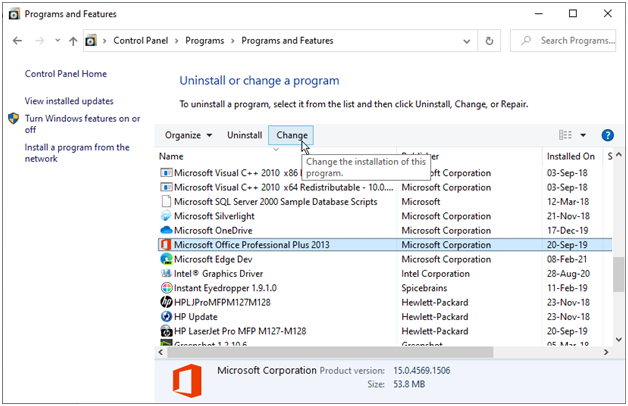
Task: Open the Organize dropdown menu
Action: pos(188,135)
